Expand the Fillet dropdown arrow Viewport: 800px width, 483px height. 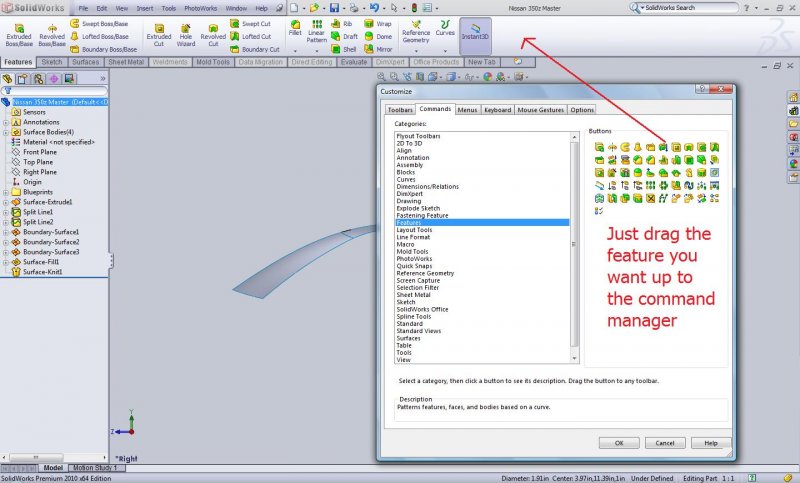click(x=295, y=50)
